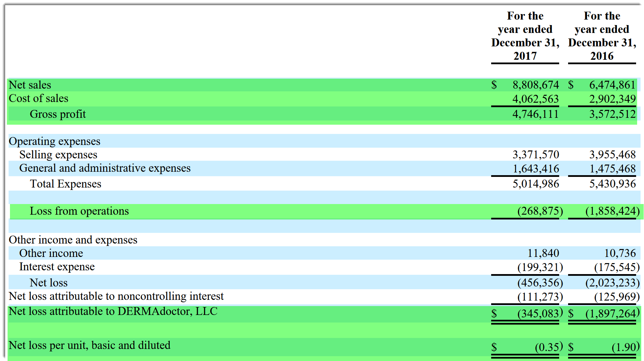Screen dimensions: 644x361
Task: Click the Other income and expenses heading
Action: click(x=73, y=240)
